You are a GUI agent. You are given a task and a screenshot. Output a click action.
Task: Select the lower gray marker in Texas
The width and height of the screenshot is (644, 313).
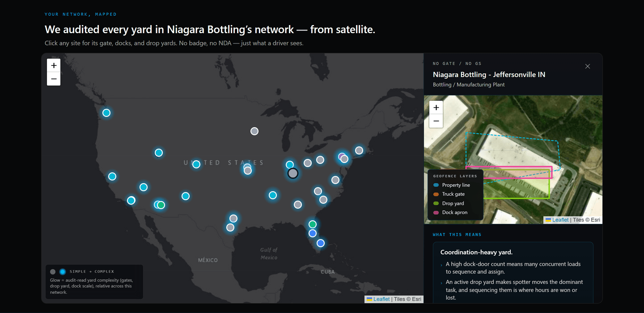click(230, 227)
